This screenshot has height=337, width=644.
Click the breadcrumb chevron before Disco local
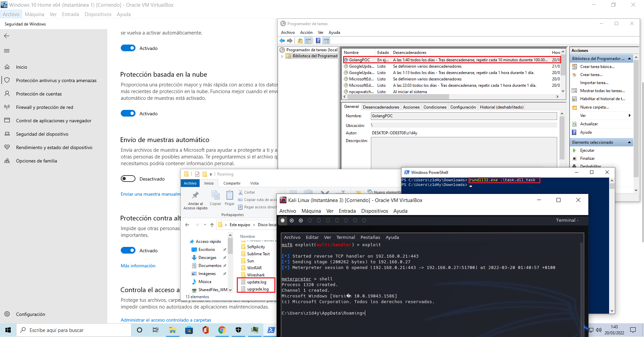coord(254,225)
